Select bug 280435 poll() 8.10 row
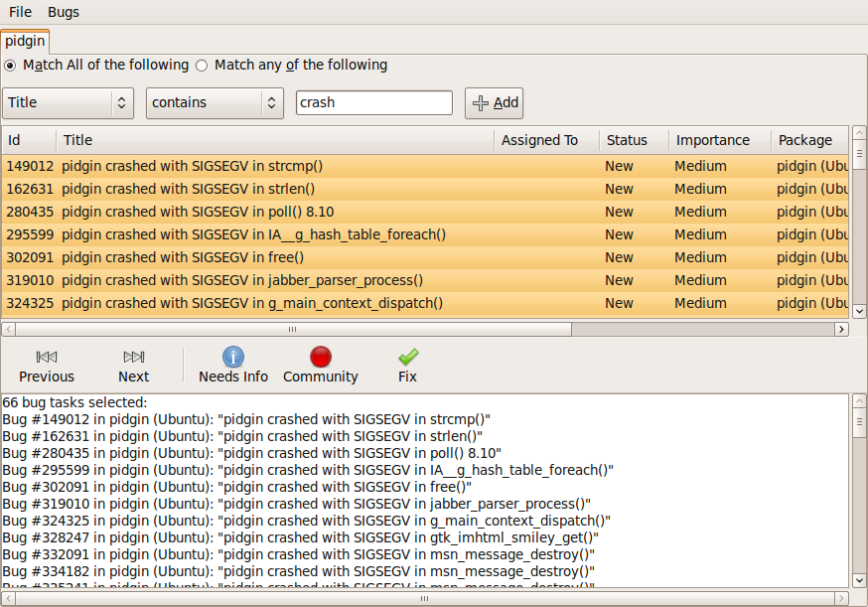Screen dimensions: 868x607 tap(425, 212)
